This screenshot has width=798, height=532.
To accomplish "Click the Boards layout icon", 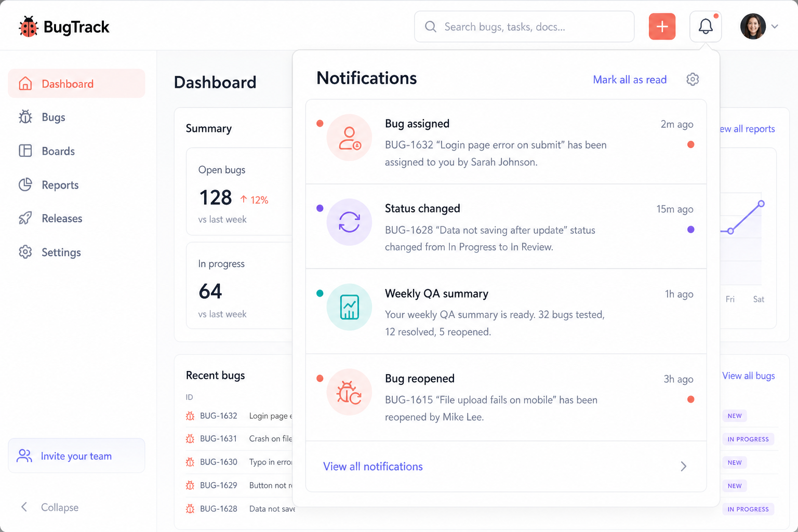I will [x=25, y=151].
